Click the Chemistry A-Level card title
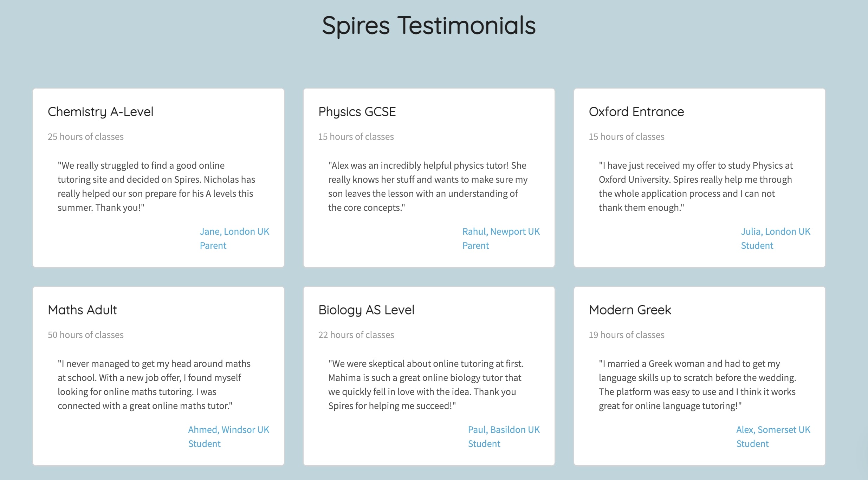 click(x=101, y=112)
